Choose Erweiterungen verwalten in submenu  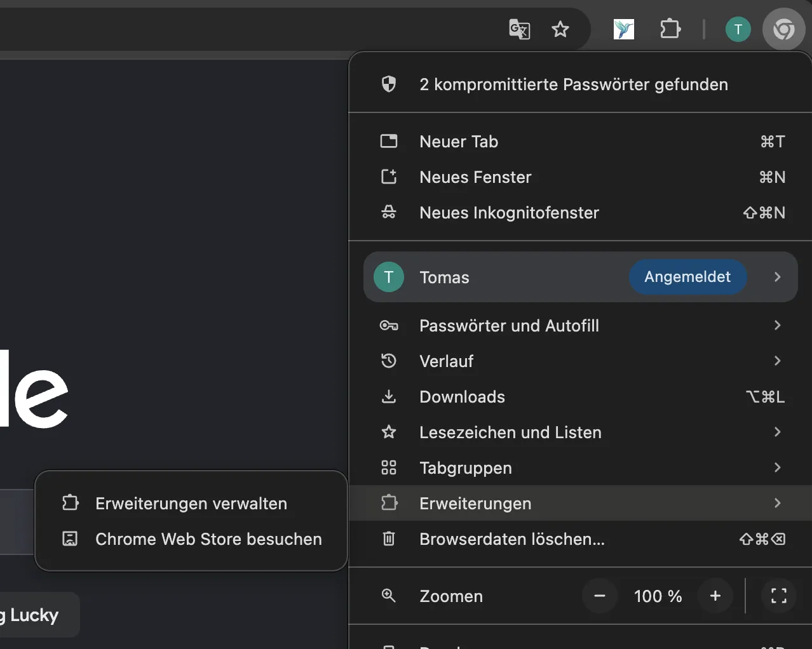coord(191,504)
